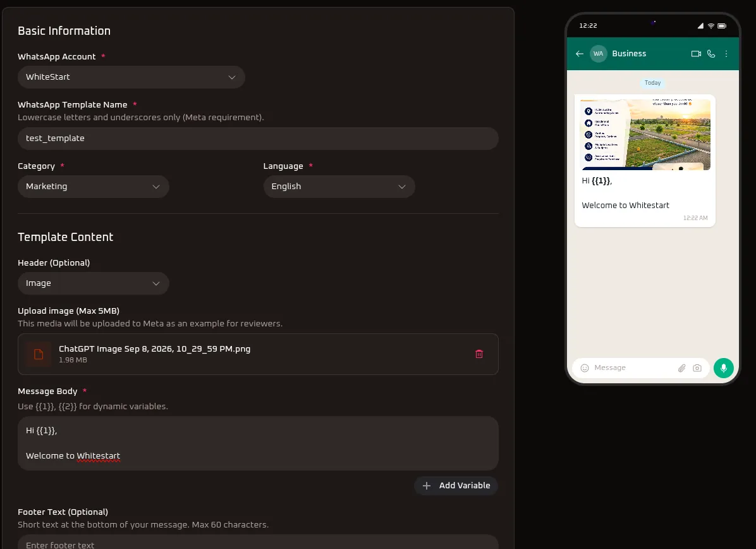Click the 12:22 clock in phone status bar
Screen dimensions: 756x549
(588, 26)
